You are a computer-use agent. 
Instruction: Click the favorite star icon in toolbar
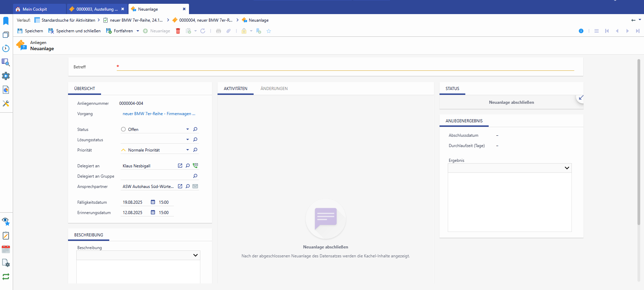point(269,31)
